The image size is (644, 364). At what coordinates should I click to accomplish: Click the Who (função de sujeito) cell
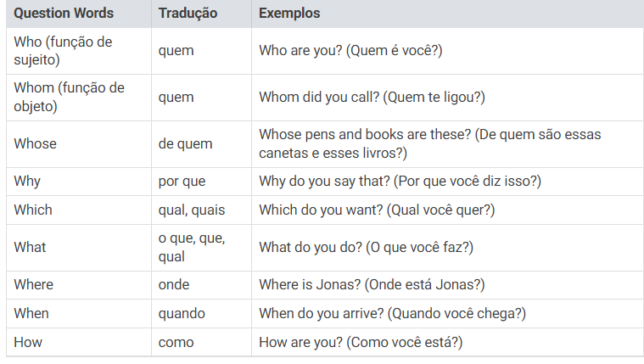click(x=79, y=51)
